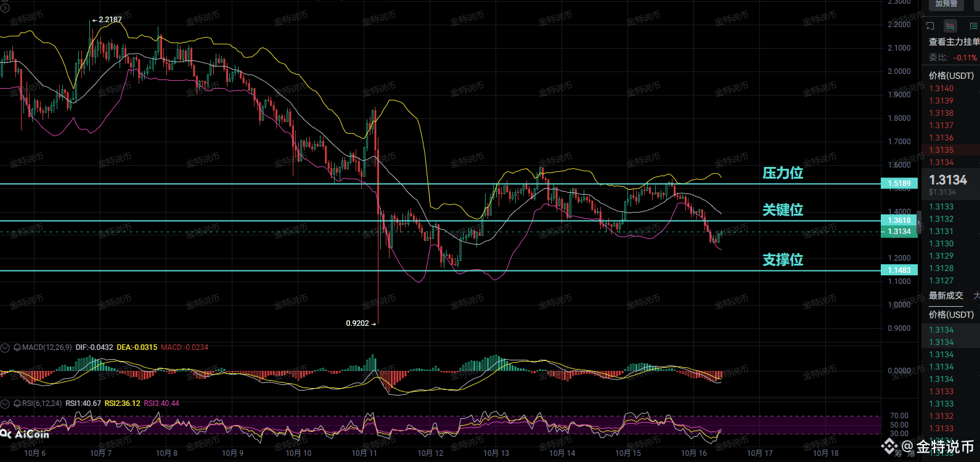Switch to the 最新成交 latest trades tab

tap(945, 296)
